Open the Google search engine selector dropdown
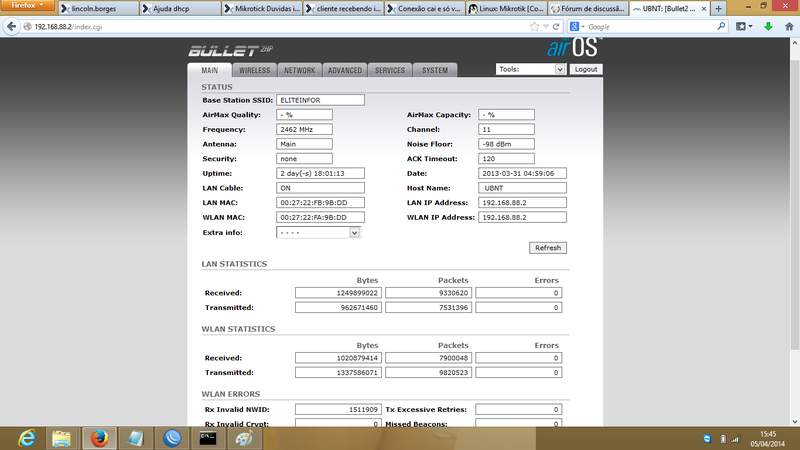The width and height of the screenshot is (800, 450). [x=577, y=27]
